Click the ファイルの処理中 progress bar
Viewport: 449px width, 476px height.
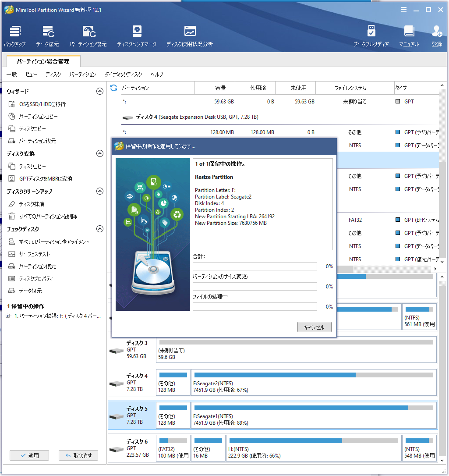point(255,307)
